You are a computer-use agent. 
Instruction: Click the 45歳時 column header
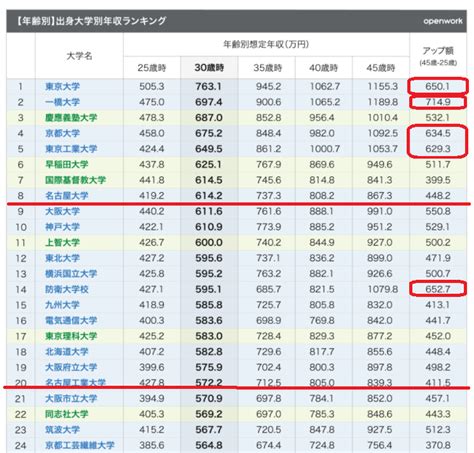381,68
